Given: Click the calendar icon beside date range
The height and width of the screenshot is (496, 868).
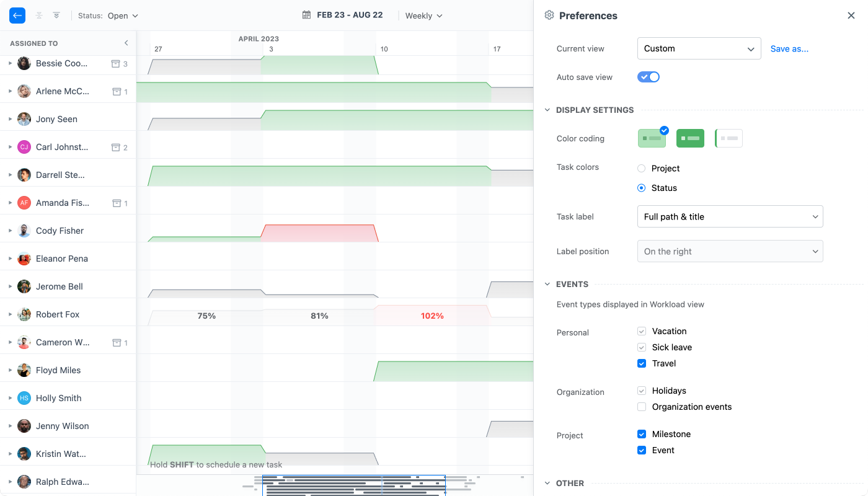Looking at the screenshot, I should pyautogui.click(x=306, y=15).
